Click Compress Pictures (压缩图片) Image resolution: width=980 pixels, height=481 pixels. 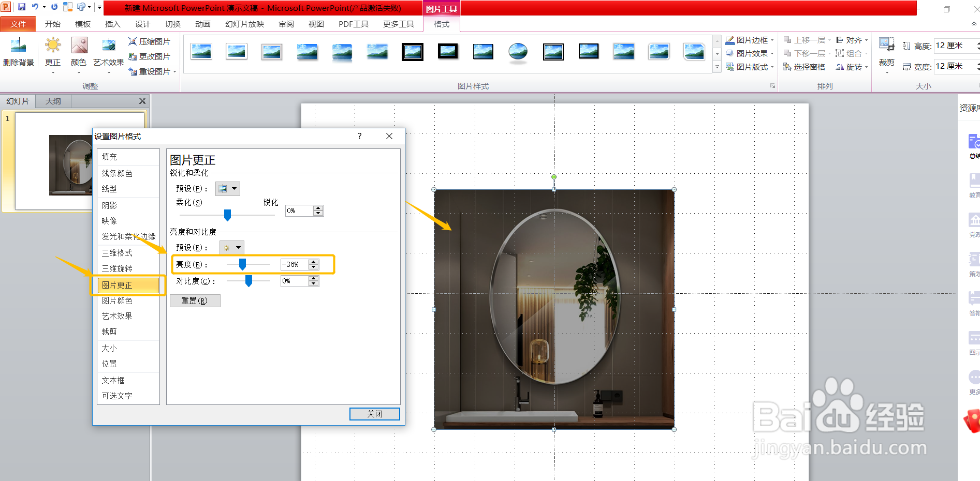[150, 41]
